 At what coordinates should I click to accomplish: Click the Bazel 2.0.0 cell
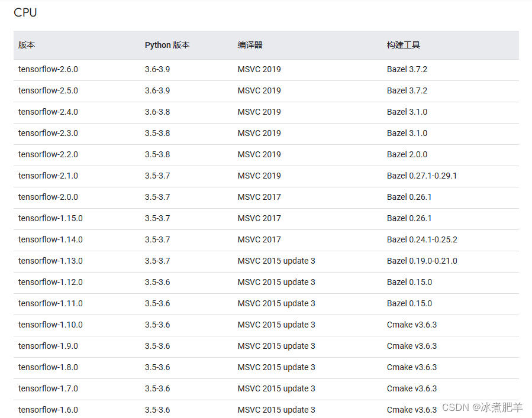click(407, 154)
